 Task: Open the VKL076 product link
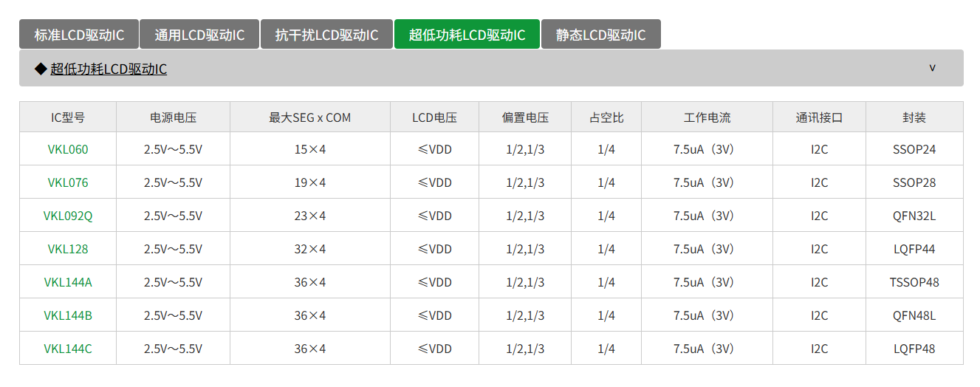pos(68,182)
